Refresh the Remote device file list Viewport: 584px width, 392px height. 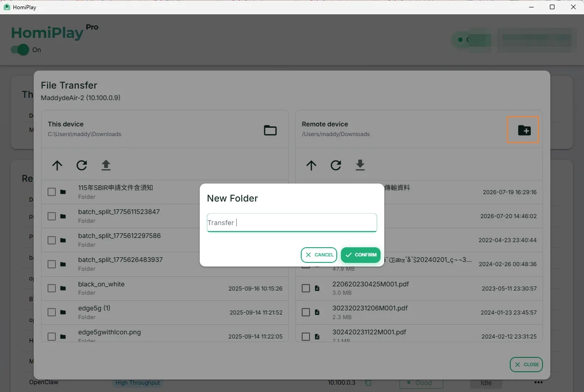336,165
